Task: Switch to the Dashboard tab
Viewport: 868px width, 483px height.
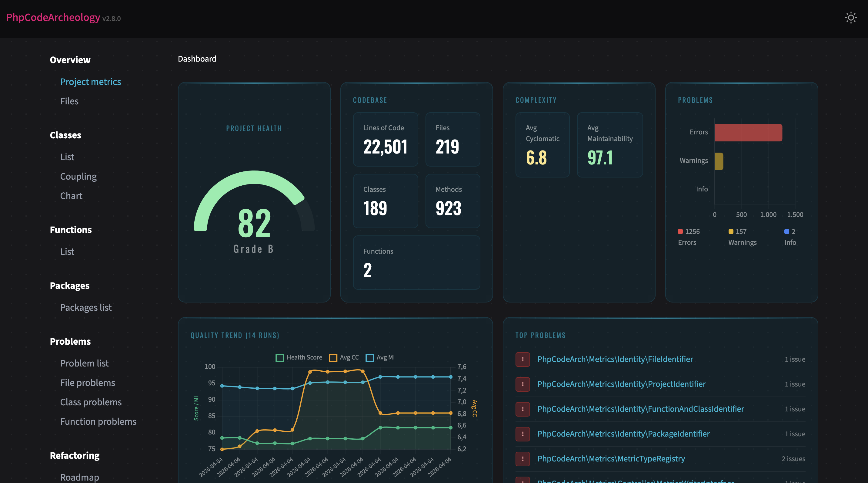Action: [x=197, y=59]
